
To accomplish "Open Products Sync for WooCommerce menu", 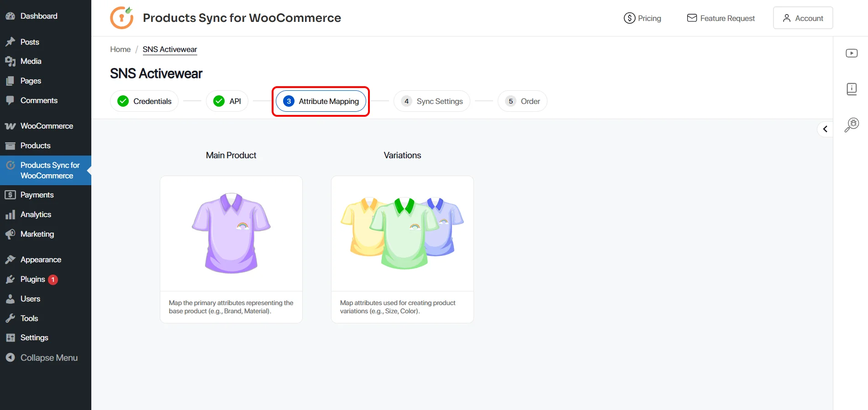I will coord(46,170).
